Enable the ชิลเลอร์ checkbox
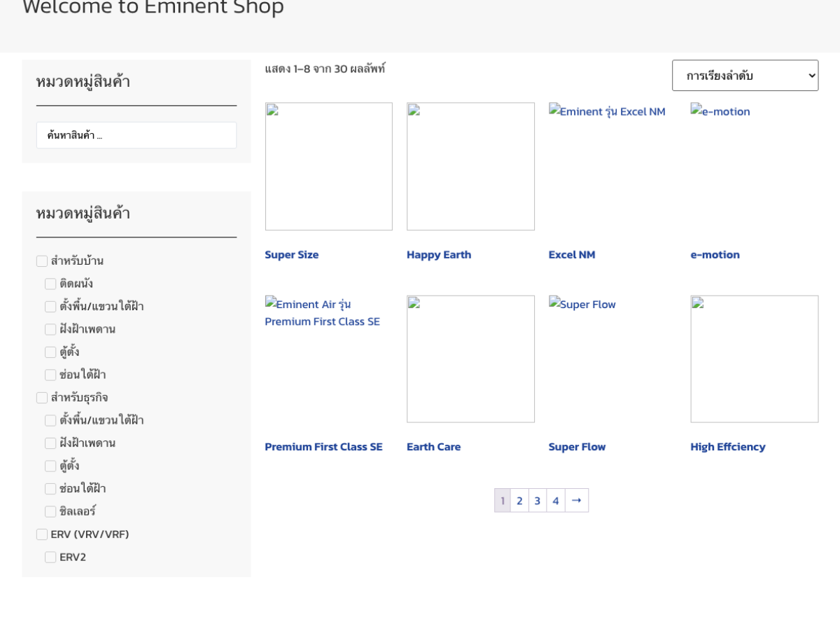The image size is (840, 617). tap(50, 511)
